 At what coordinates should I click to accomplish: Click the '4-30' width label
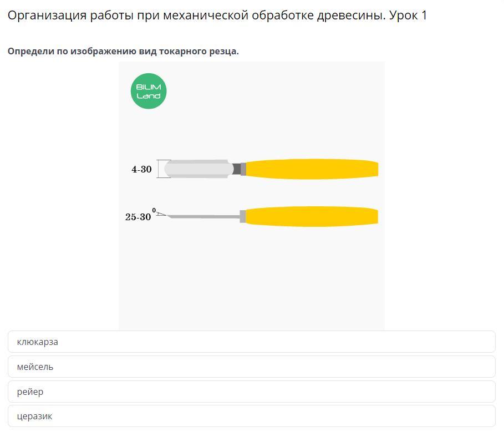click(141, 169)
